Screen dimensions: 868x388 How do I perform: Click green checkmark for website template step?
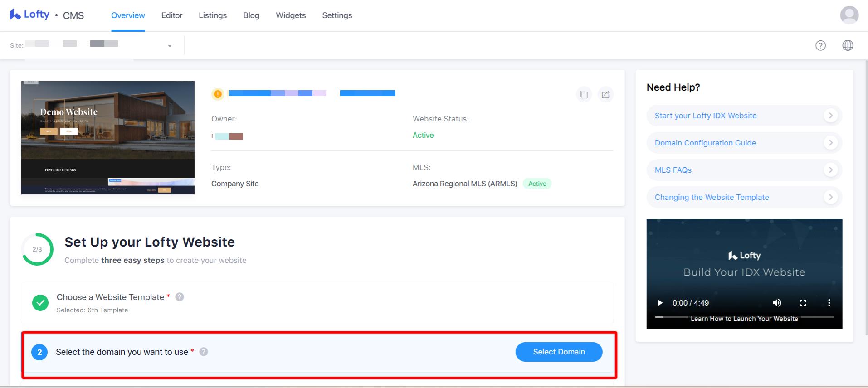(40, 302)
